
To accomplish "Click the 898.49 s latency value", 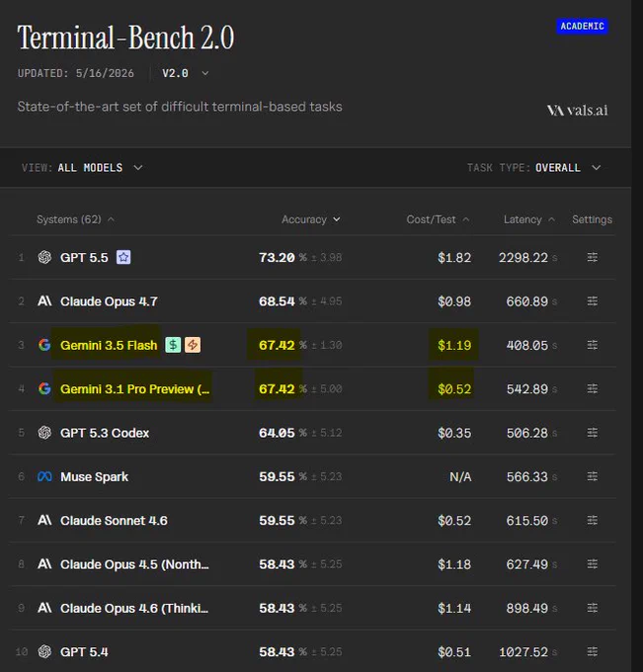I will point(531,608).
